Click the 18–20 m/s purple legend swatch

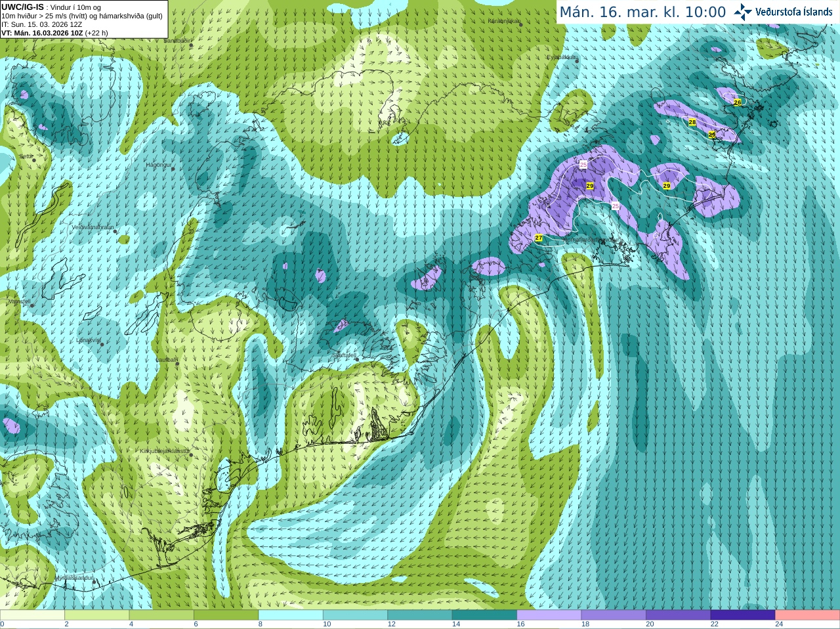pyautogui.click(x=614, y=615)
